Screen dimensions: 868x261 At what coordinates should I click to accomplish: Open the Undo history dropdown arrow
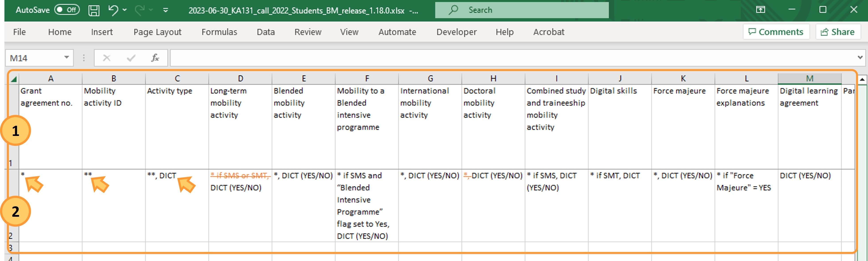click(x=125, y=10)
